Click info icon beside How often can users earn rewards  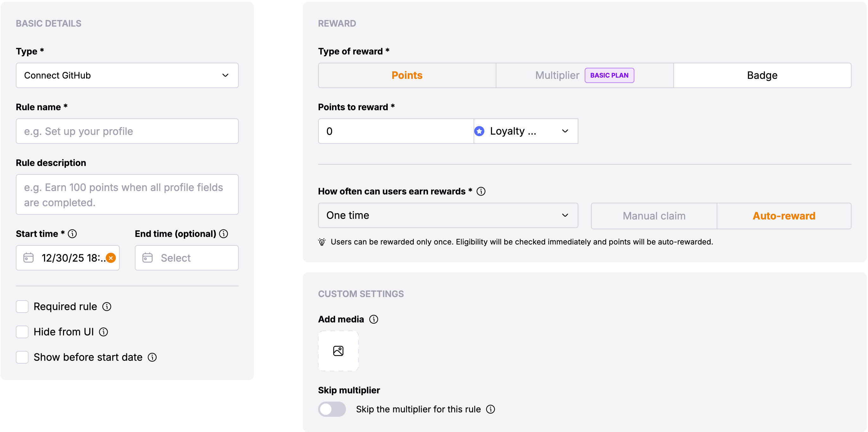pos(481,191)
